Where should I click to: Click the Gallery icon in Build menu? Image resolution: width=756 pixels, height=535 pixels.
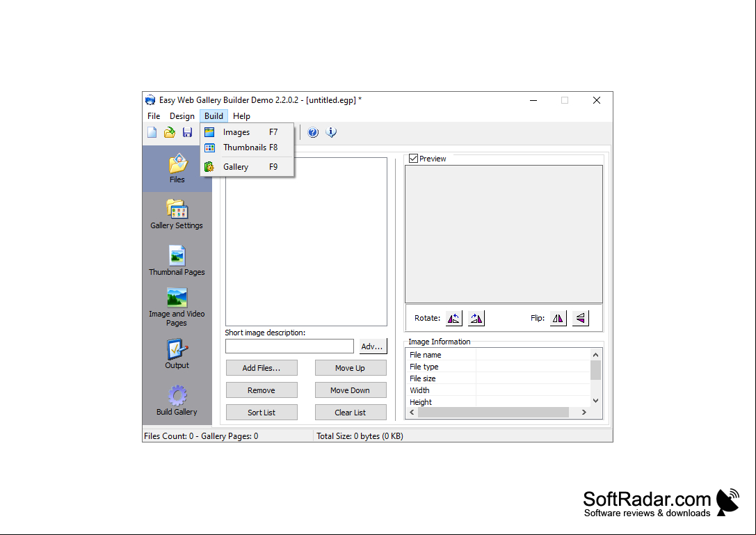209,167
